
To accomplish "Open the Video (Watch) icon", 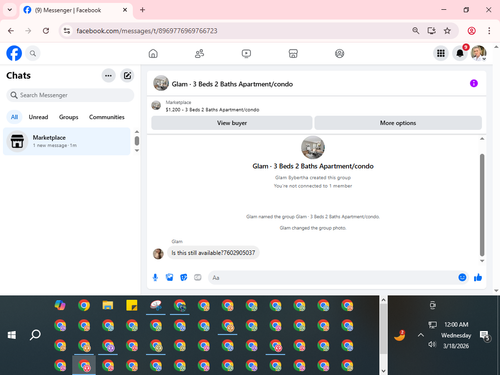I will [x=246, y=53].
